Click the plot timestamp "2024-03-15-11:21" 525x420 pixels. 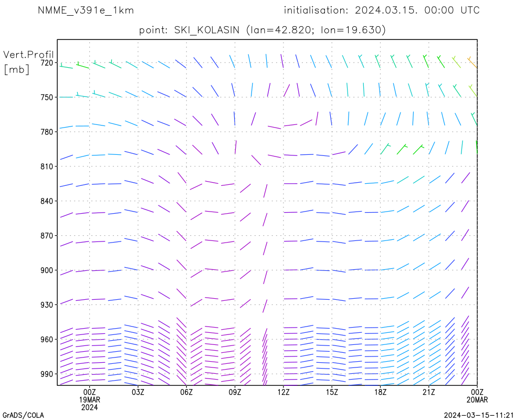click(x=479, y=415)
